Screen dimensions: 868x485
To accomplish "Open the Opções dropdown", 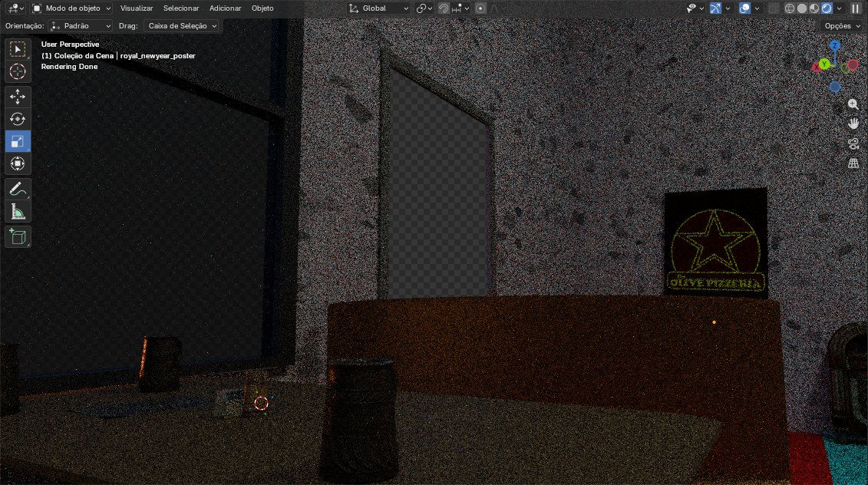I will coord(843,26).
